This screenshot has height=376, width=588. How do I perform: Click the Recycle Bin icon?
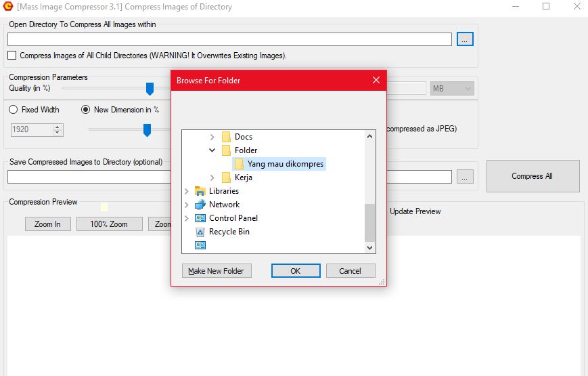(x=200, y=232)
